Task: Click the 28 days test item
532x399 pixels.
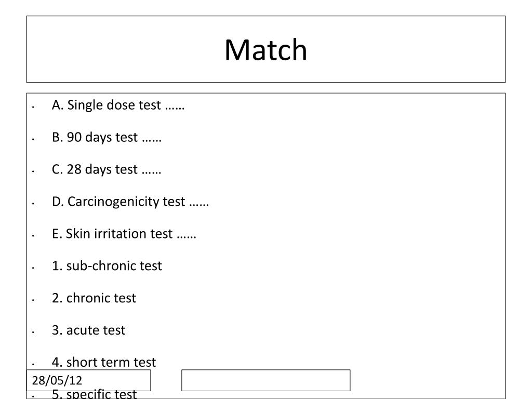Action: coord(106,169)
